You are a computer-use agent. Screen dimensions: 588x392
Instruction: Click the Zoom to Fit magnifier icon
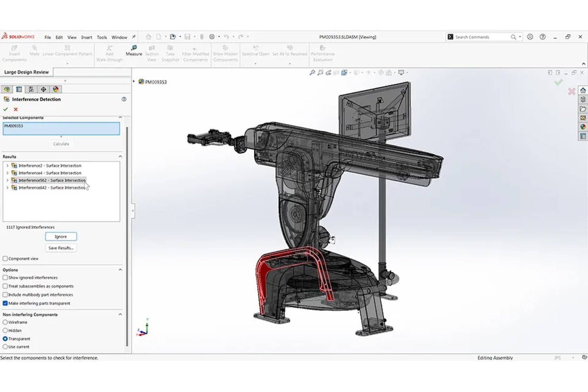pyautogui.click(x=312, y=73)
